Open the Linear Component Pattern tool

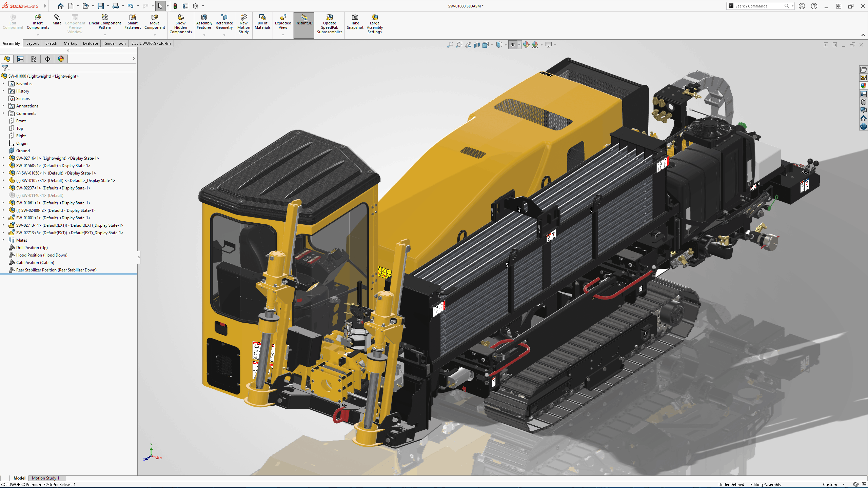[x=105, y=22]
